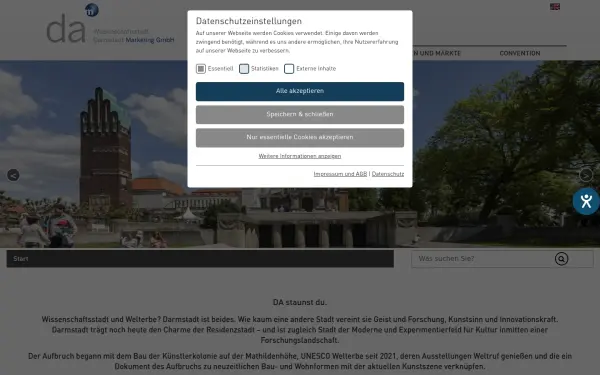The image size is (600, 375).
Task: Enable the Statistiken checkbox
Action: tap(244, 68)
